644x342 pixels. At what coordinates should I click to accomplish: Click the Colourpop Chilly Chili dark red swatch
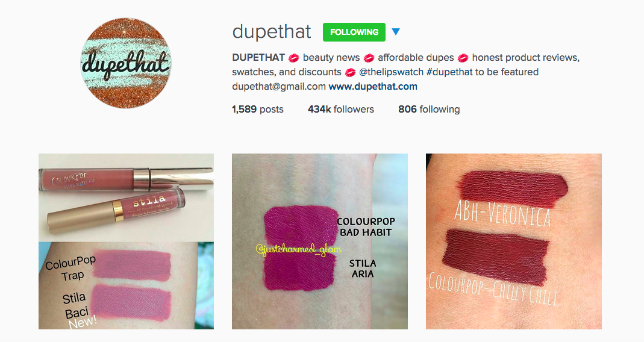pyautogui.click(x=496, y=256)
